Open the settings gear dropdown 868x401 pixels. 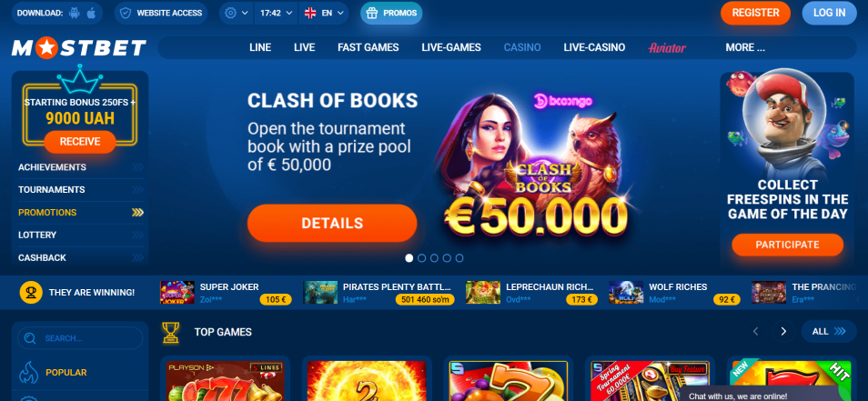237,14
